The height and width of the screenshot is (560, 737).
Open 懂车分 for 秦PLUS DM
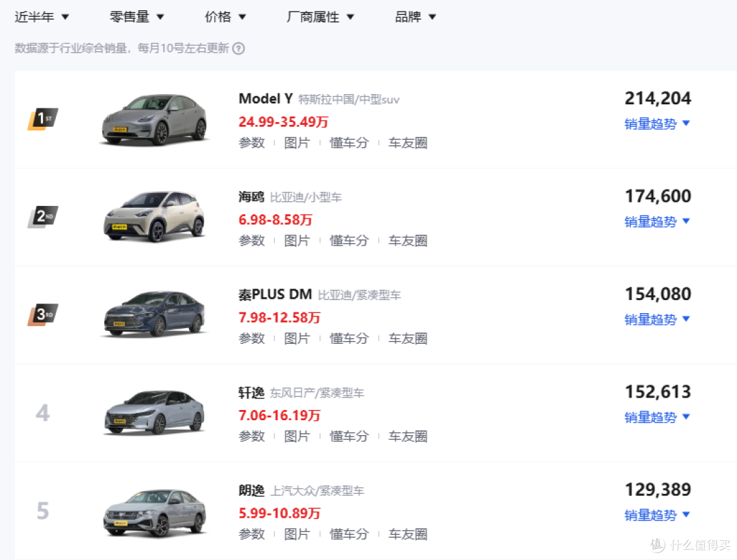pos(349,338)
